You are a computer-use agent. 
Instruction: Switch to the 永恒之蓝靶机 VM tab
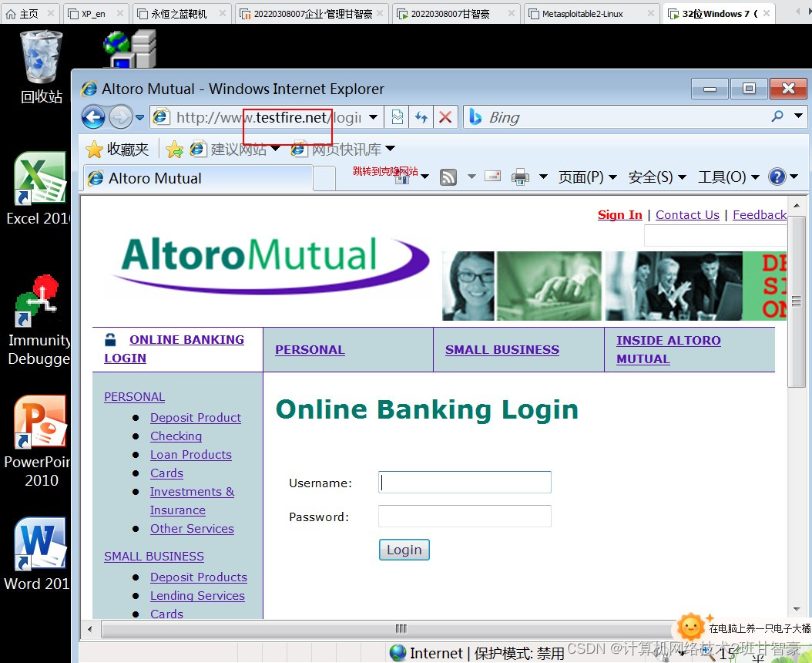(x=181, y=13)
